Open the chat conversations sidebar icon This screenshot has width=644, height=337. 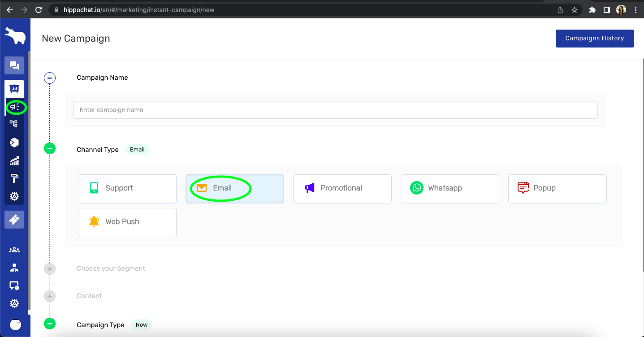click(14, 66)
